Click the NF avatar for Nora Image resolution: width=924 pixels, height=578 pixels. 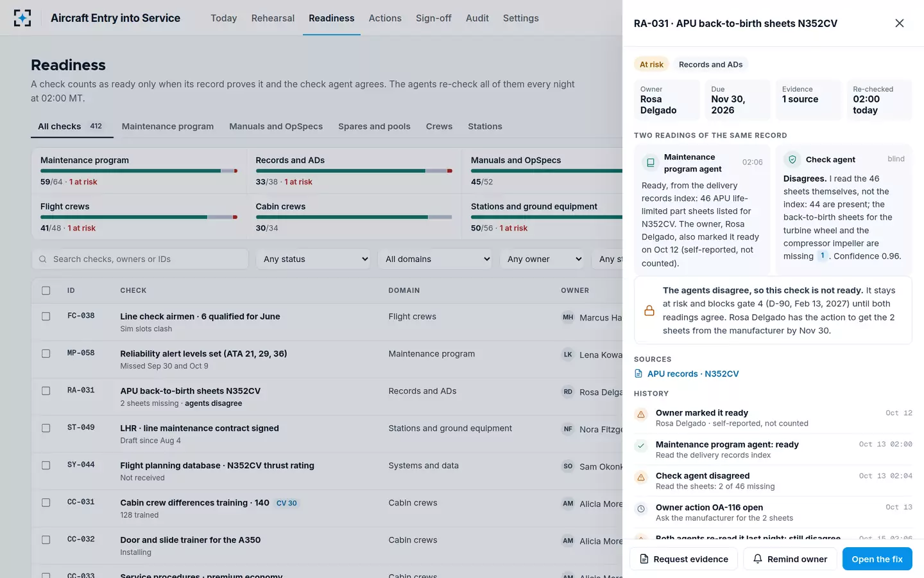tap(568, 429)
